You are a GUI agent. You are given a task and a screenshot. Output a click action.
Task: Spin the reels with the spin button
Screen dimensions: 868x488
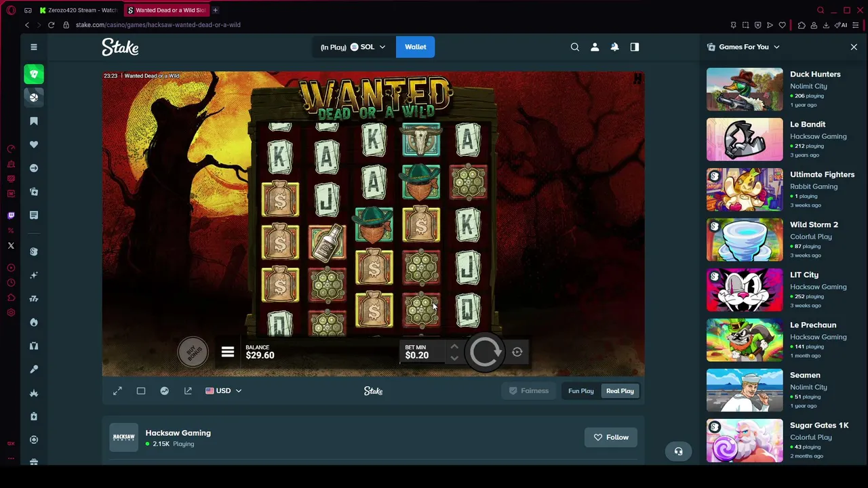485,352
